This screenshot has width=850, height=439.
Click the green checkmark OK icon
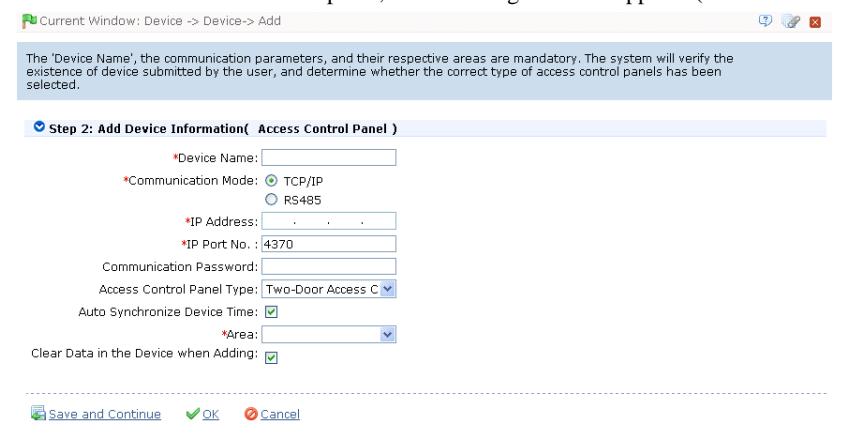[x=192, y=414]
